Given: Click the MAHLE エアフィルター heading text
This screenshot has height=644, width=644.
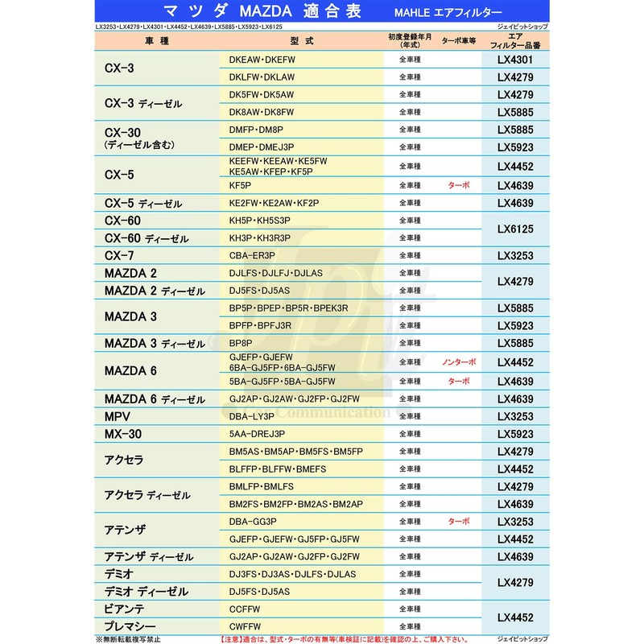Looking at the screenshot, I should [448, 13].
